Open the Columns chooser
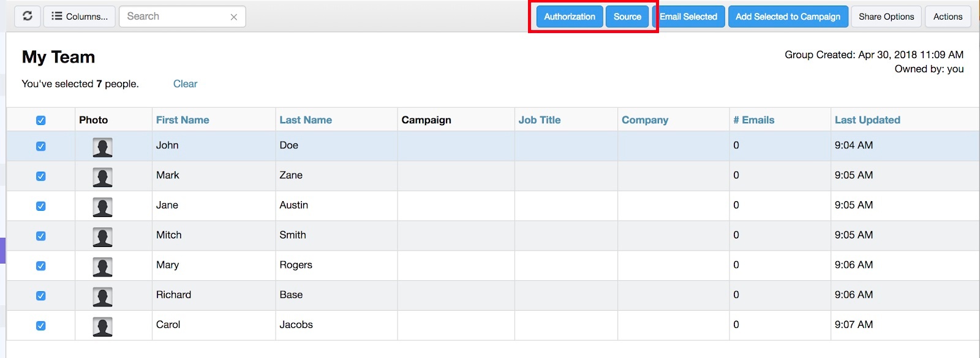The image size is (980, 358). [80, 17]
